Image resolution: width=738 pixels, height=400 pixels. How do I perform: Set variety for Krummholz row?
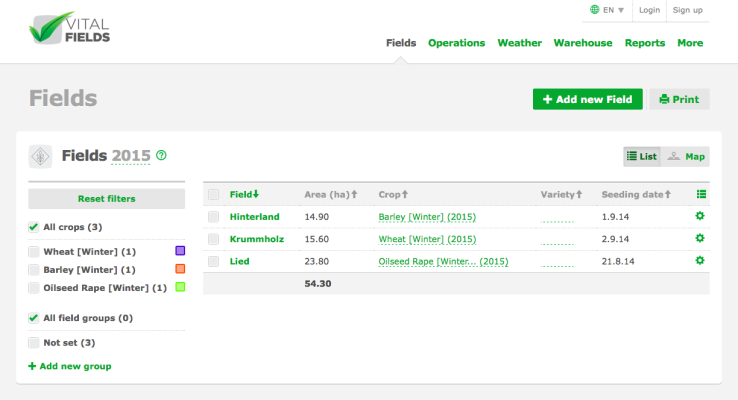coord(557,240)
